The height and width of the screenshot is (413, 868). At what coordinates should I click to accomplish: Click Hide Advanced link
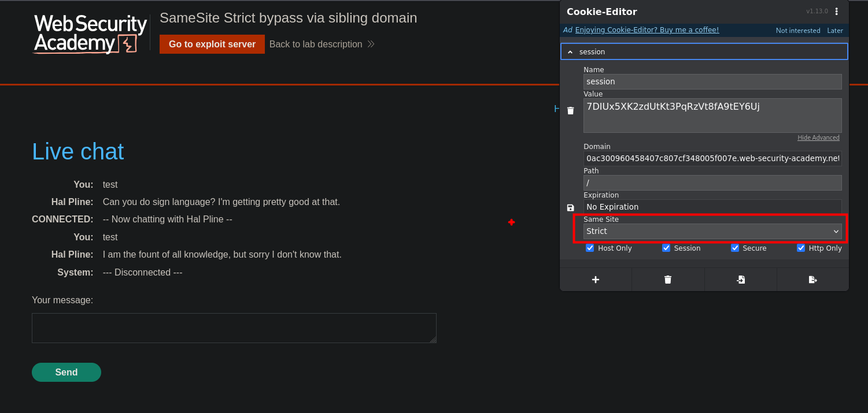(x=818, y=137)
